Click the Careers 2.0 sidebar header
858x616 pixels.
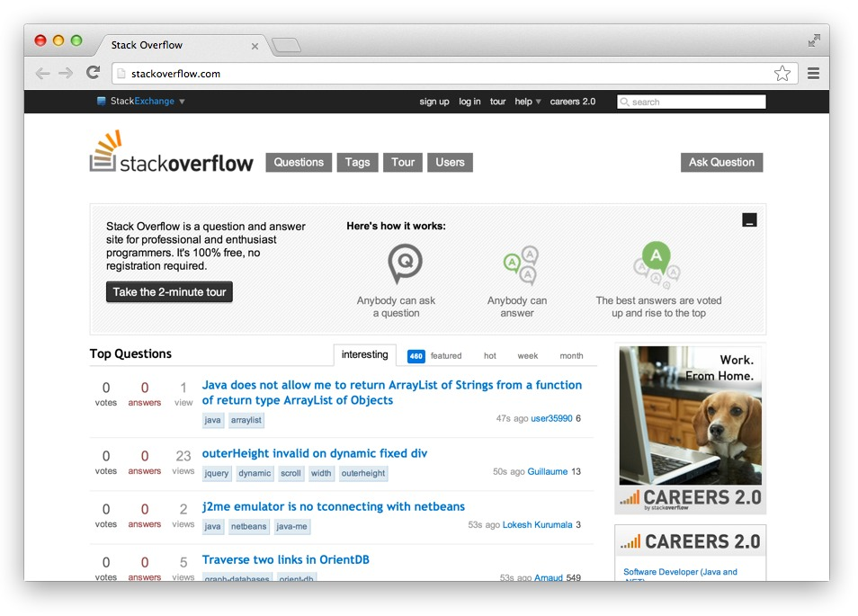[690, 541]
